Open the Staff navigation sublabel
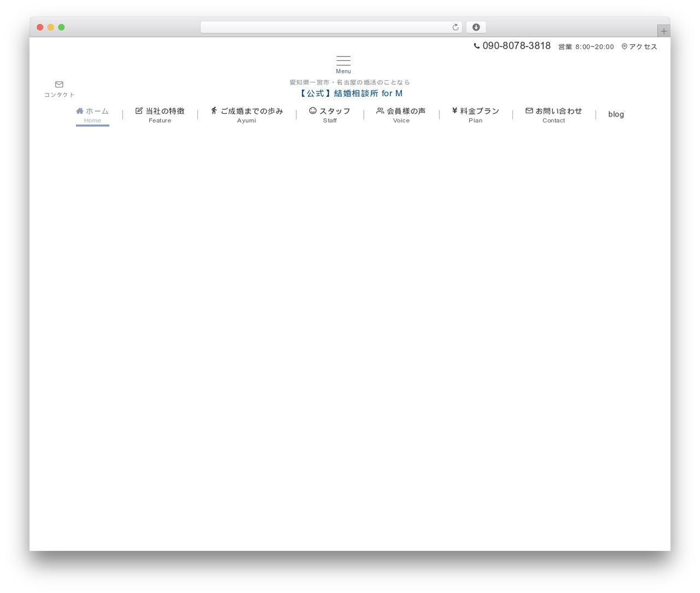The width and height of the screenshot is (700, 593). click(x=330, y=120)
